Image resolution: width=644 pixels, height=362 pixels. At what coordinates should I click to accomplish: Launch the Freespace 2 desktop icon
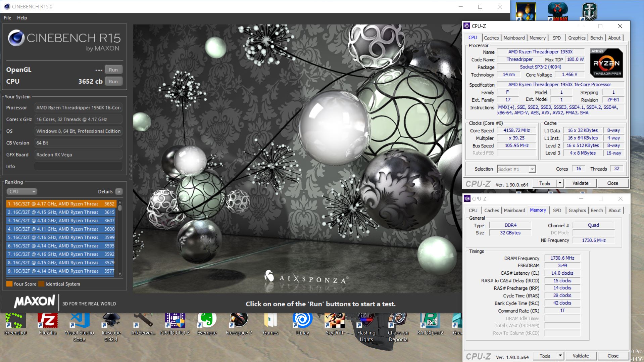pos(239,324)
